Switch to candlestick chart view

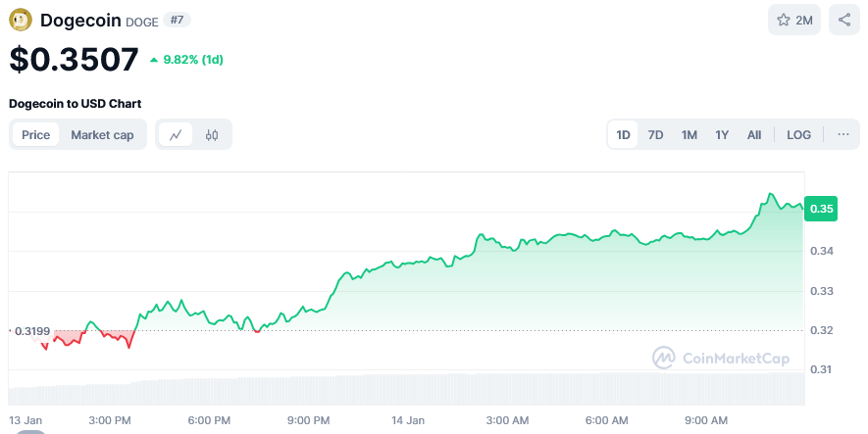point(212,135)
